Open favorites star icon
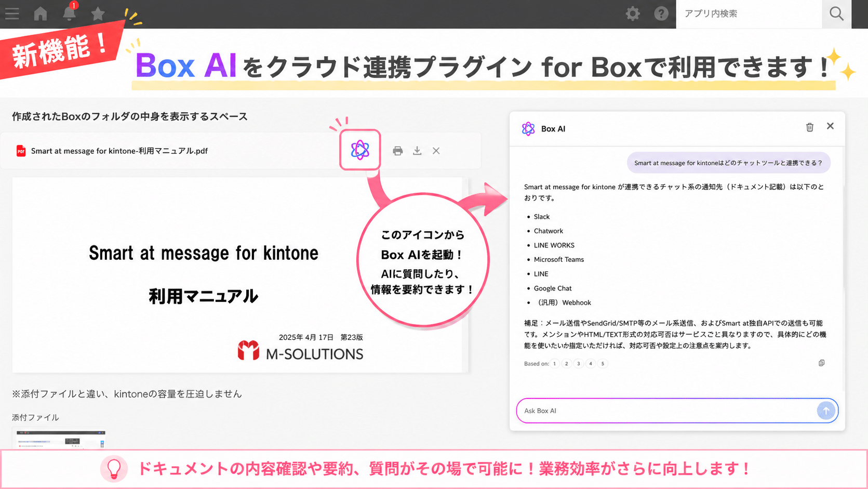The height and width of the screenshot is (489, 868). 98,14
